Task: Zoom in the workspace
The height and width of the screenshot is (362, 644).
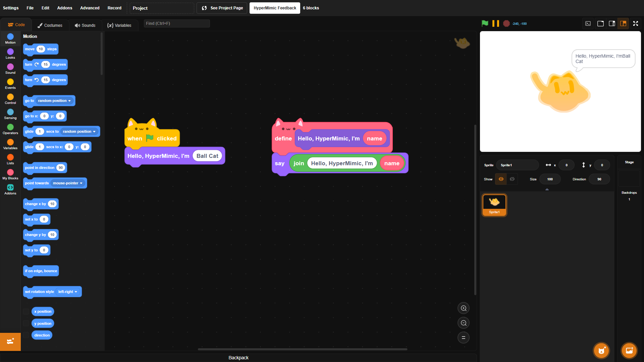Action: click(464, 308)
